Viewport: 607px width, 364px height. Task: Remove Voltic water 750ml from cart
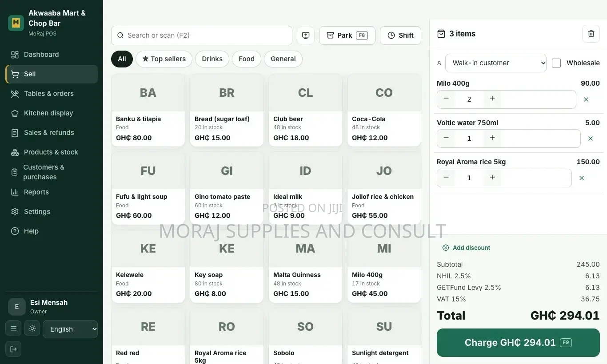(591, 138)
